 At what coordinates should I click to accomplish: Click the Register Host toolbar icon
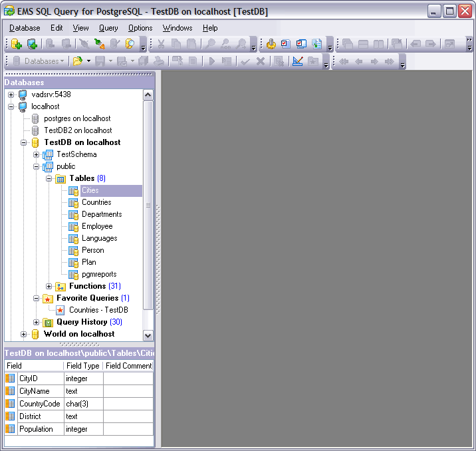click(x=32, y=45)
